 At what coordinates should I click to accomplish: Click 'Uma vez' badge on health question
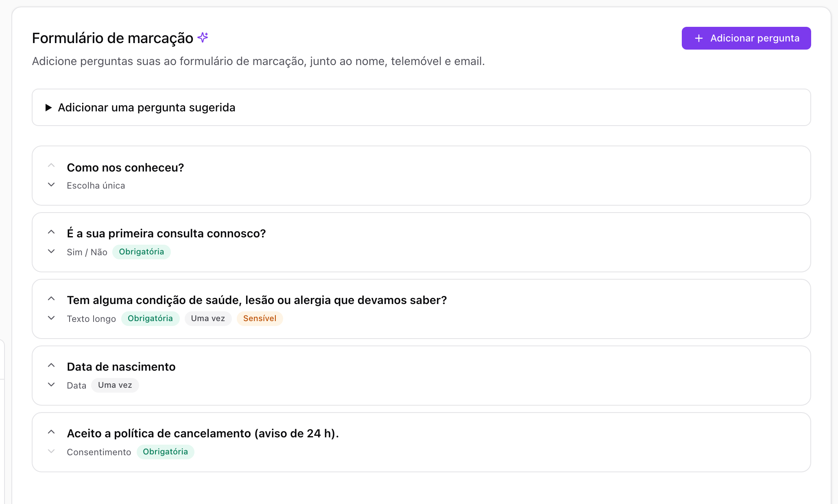(208, 319)
